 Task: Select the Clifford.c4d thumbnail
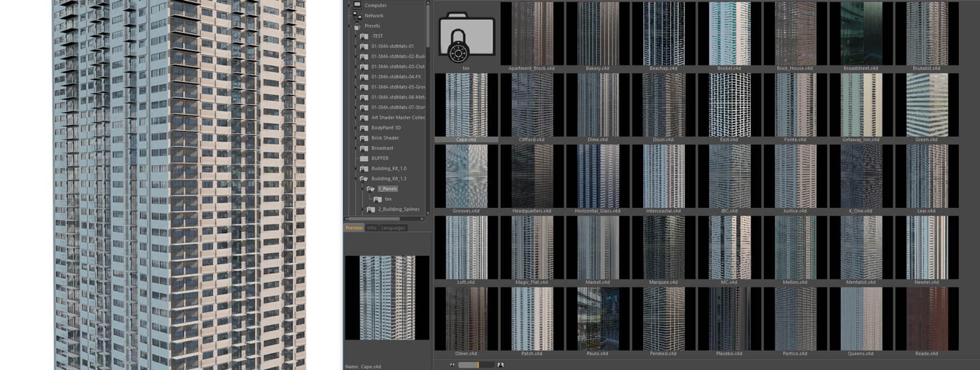click(532, 105)
